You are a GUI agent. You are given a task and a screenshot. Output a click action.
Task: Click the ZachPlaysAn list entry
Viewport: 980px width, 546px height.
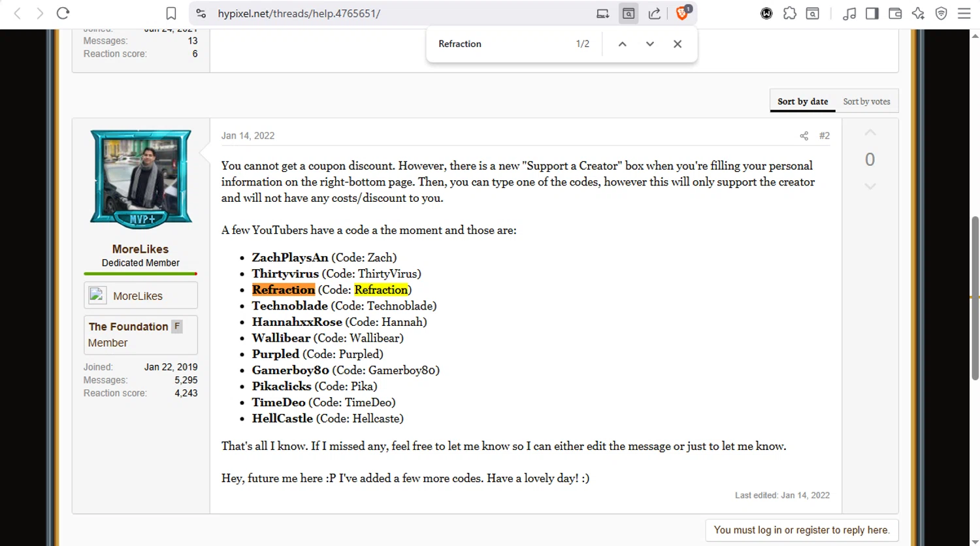pyautogui.click(x=324, y=257)
